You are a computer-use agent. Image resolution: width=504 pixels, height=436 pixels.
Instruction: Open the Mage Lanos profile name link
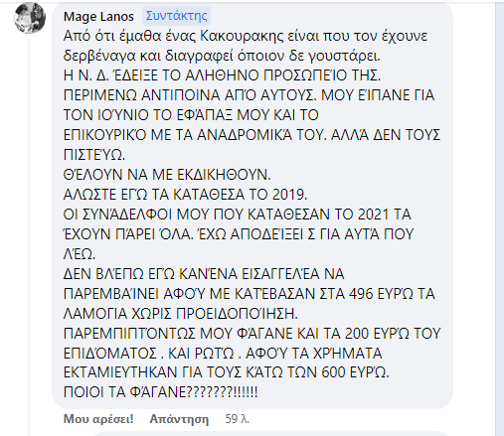click(98, 17)
